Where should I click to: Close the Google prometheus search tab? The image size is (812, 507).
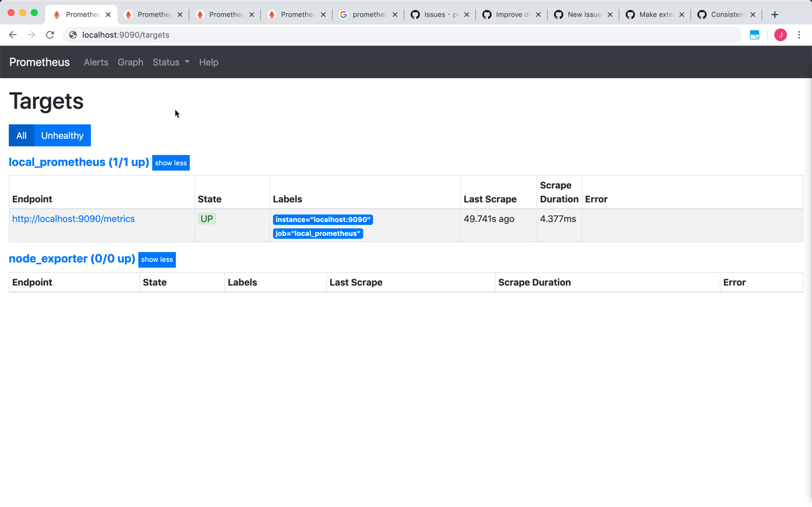tap(395, 14)
